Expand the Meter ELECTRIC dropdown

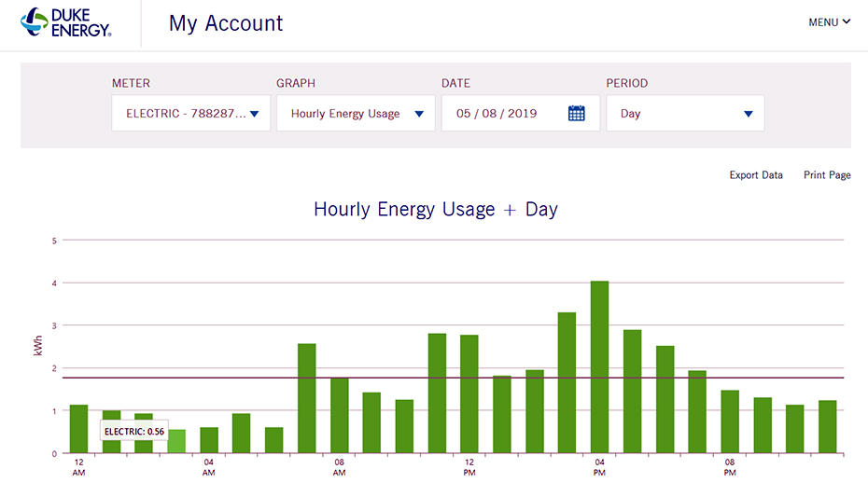(191, 113)
